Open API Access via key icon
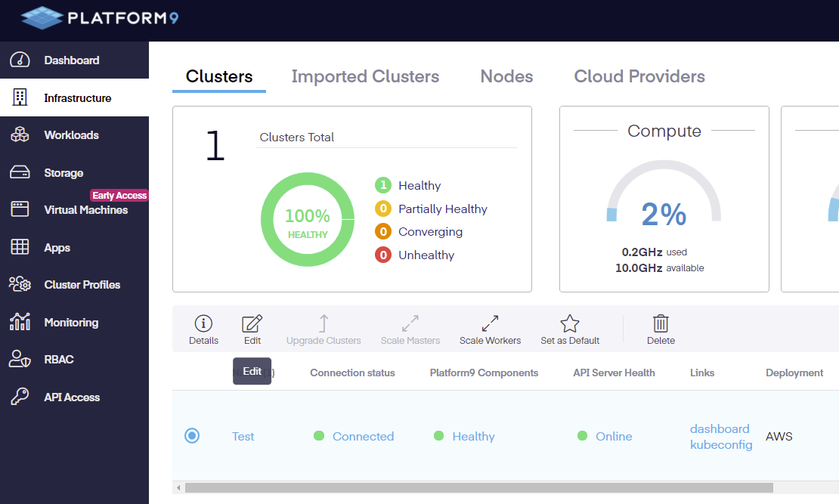The width and height of the screenshot is (839, 504). 20,397
